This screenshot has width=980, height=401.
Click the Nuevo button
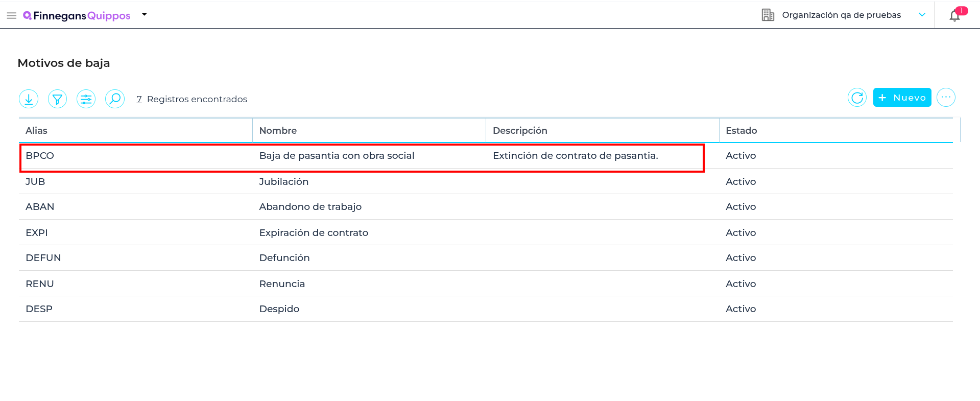click(902, 98)
